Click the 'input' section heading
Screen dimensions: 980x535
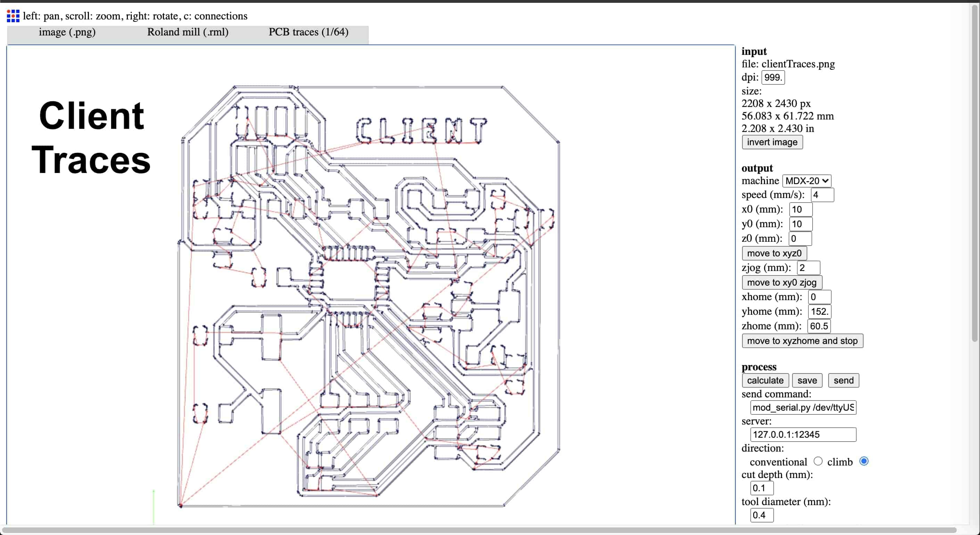point(754,51)
